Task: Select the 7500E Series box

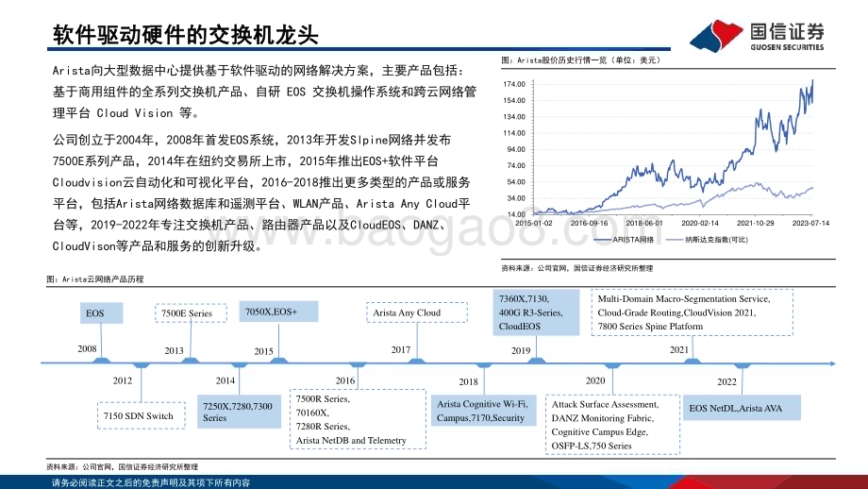Action: pyautogui.click(x=191, y=312)
